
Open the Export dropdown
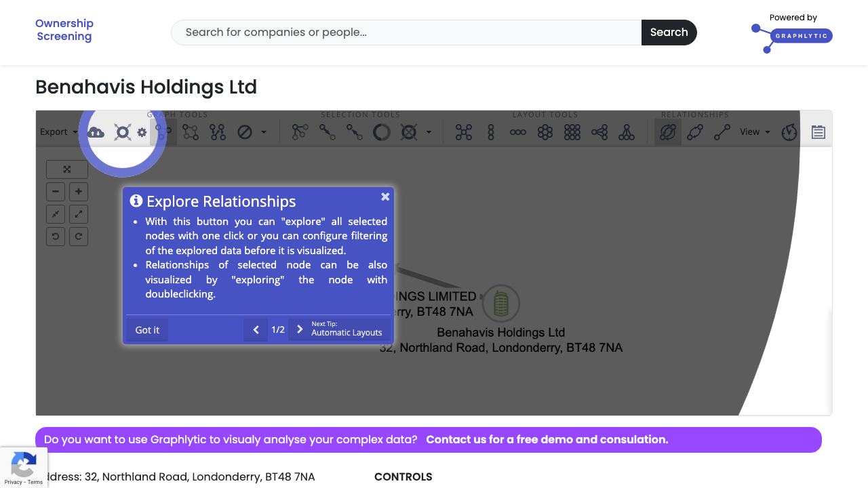58,131
